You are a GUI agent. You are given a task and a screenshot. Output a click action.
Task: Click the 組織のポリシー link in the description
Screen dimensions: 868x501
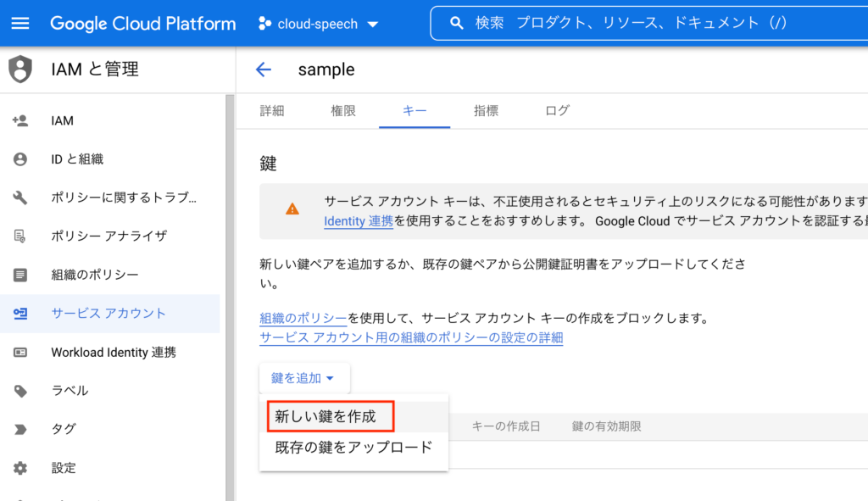coord(303,319)
